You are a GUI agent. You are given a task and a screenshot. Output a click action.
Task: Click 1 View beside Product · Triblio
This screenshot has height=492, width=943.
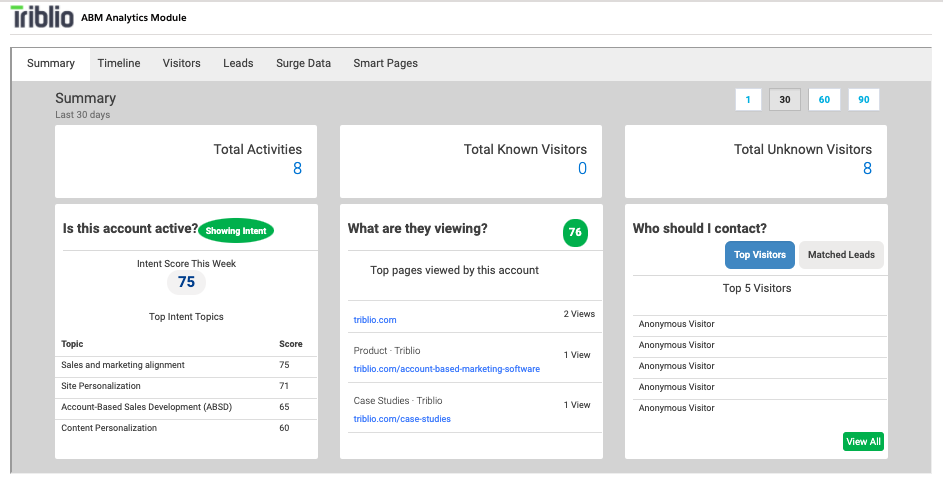coord(577,355)
